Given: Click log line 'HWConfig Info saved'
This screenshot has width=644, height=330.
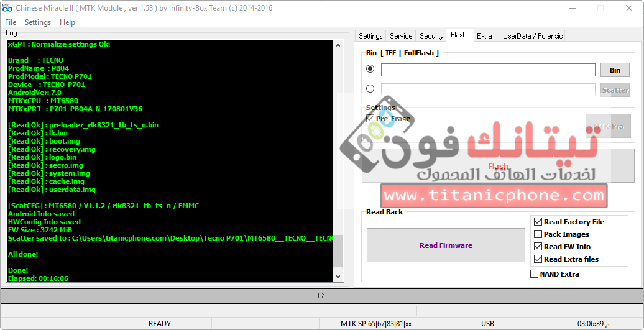Looking at the screenshot, I should pos(44,222).
